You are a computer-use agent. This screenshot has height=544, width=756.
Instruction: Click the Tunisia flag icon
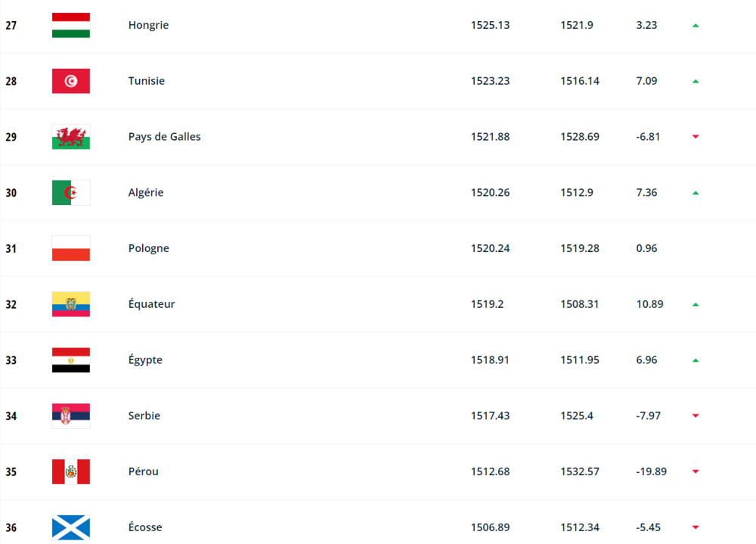(70, 81)
